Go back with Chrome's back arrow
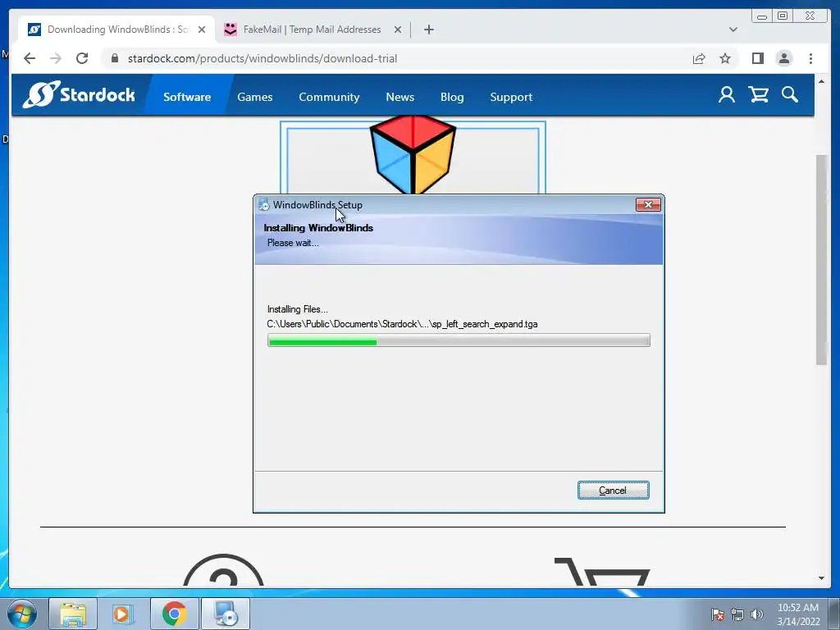This screenshot has width=840, height=630. pos(30,58)
